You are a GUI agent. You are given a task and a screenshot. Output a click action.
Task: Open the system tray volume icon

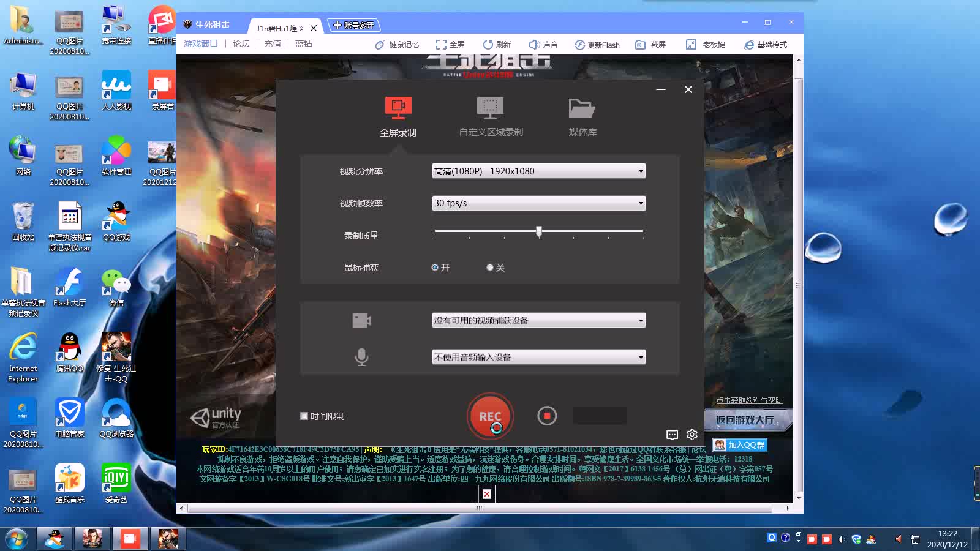[842, 539]
